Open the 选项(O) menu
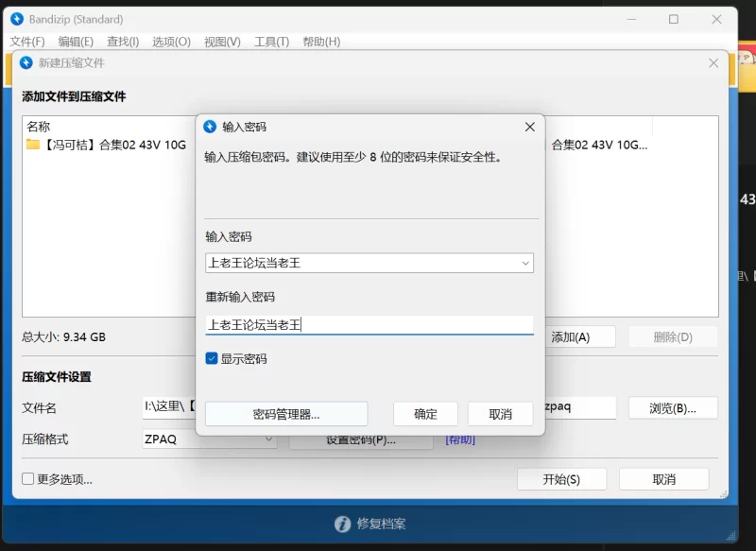Screen dimensions: 756x551 (171, 42)
